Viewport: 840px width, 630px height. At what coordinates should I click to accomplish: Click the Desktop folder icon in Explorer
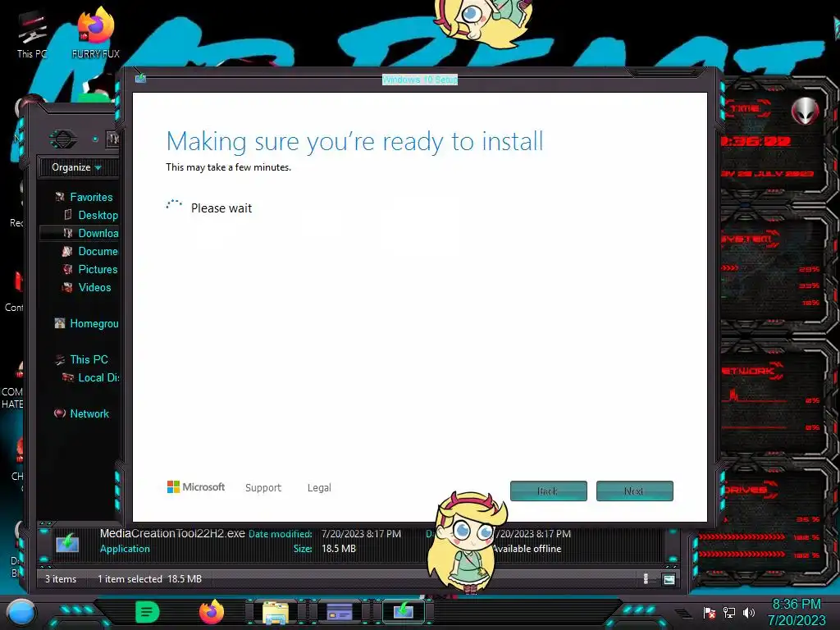point(67,215)
